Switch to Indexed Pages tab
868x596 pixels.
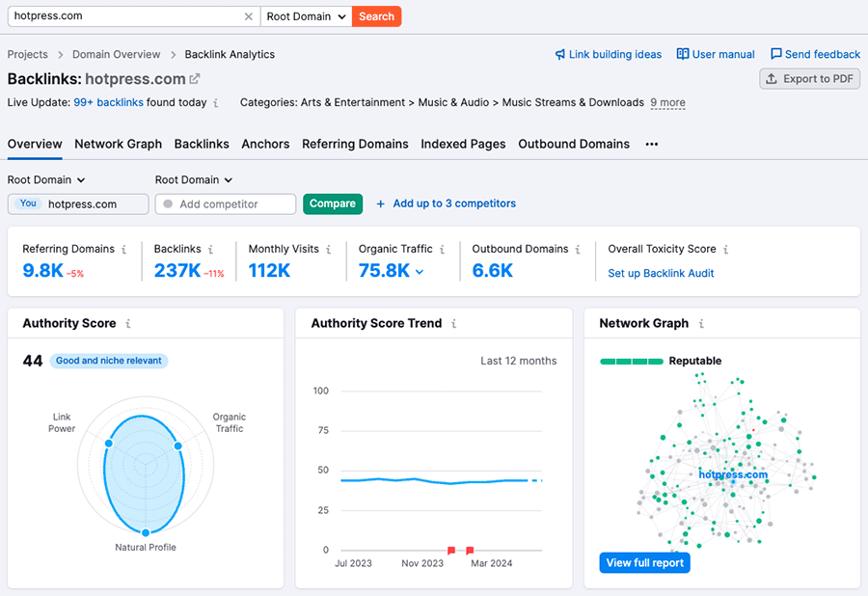[x=463, y=145]
